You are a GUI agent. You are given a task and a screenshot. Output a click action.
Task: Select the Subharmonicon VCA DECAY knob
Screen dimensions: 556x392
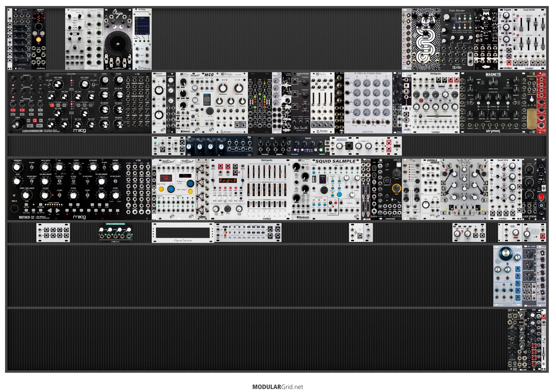[118, 124]
